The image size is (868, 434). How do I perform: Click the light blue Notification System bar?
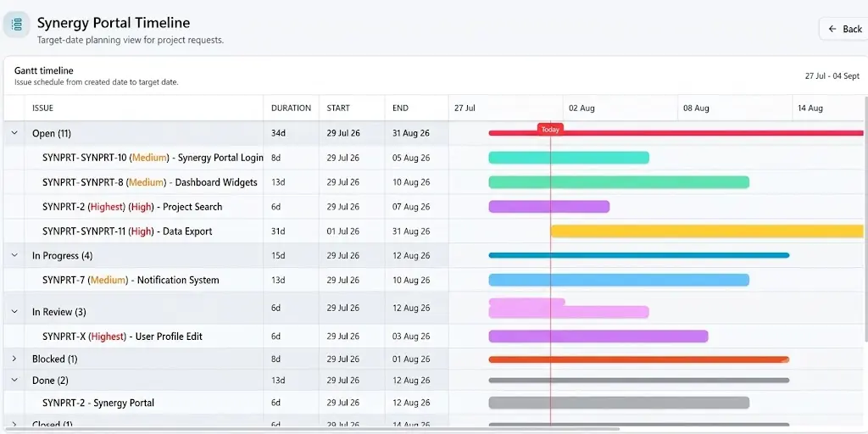619,280
